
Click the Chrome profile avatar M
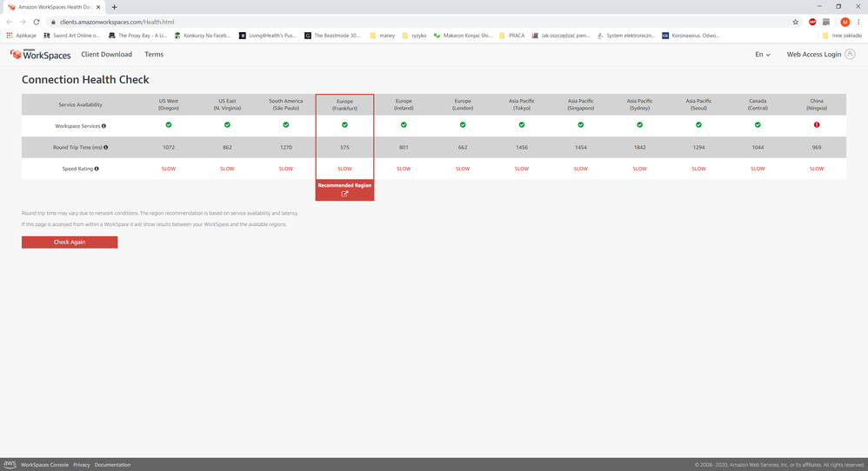845,22
